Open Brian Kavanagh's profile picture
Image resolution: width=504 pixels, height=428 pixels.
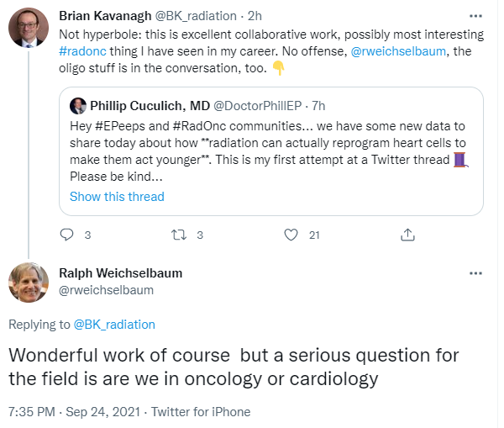(x=28, y=28)
